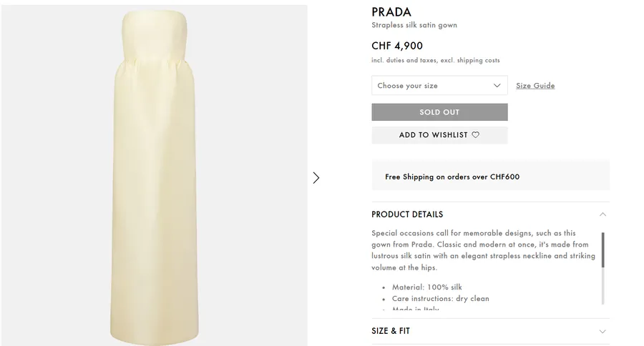
Task: Click the SIZE & FIT section heading
Action: tap(391, 331)
